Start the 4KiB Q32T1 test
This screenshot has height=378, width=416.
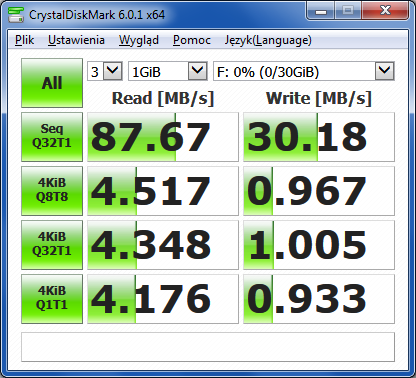point(52,245)
